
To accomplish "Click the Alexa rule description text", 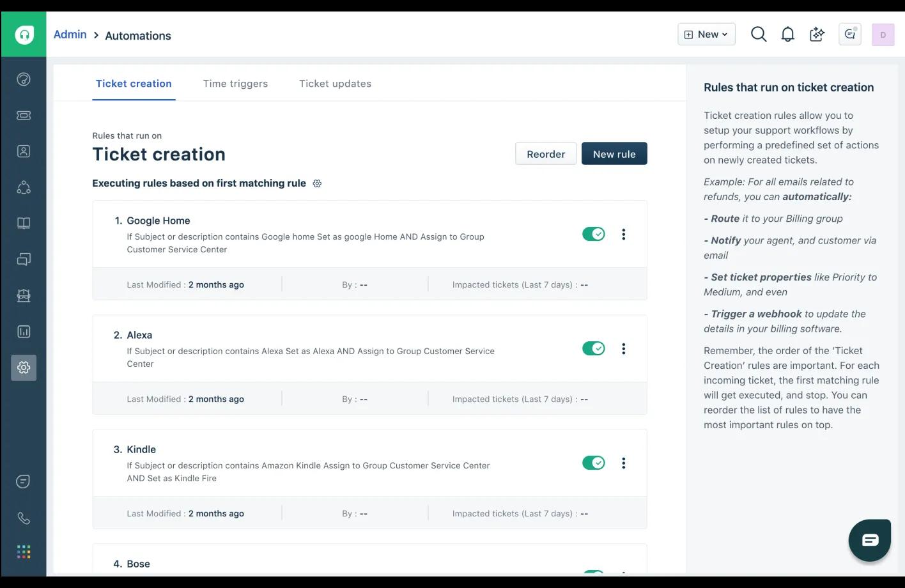I will point(311,357).
